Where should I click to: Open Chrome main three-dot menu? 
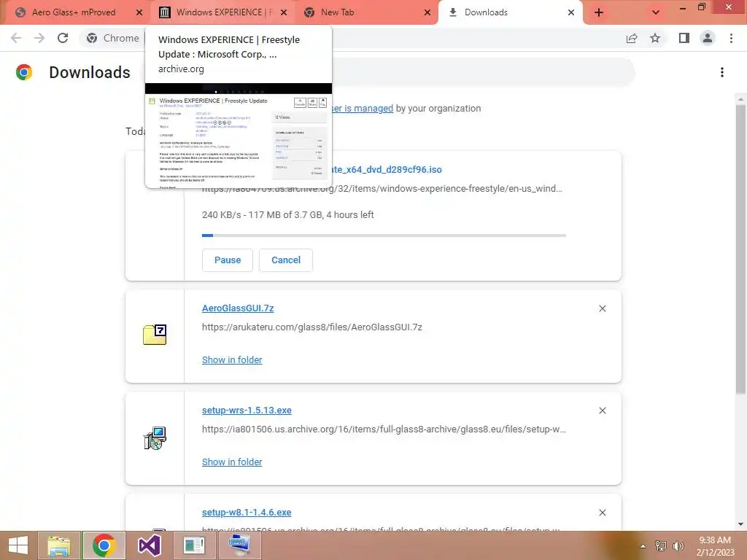pyautogui.click(x=731, y=38)
